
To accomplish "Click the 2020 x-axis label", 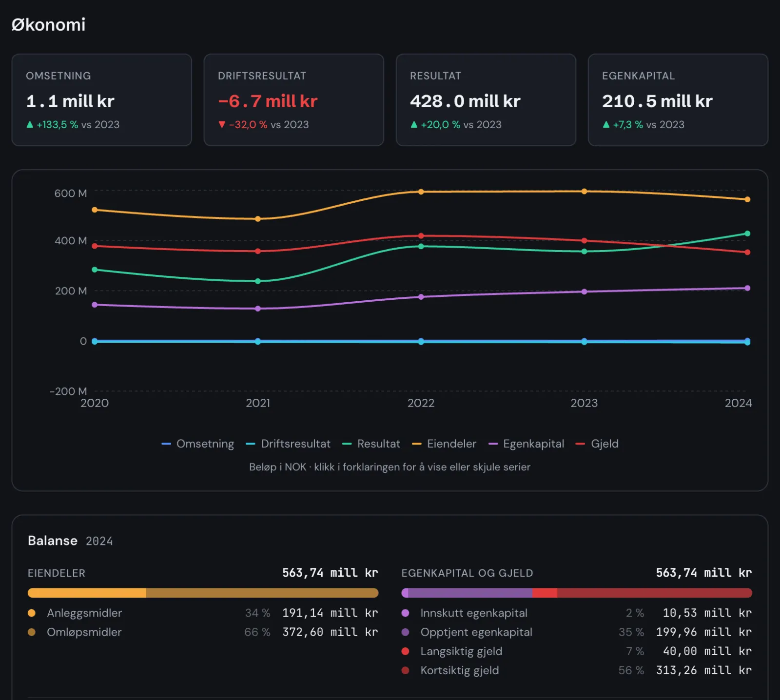I will click(x=95, y=403).
